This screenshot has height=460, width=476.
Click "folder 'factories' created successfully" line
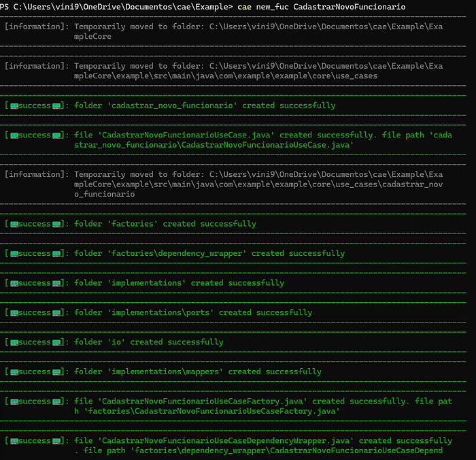165,224
